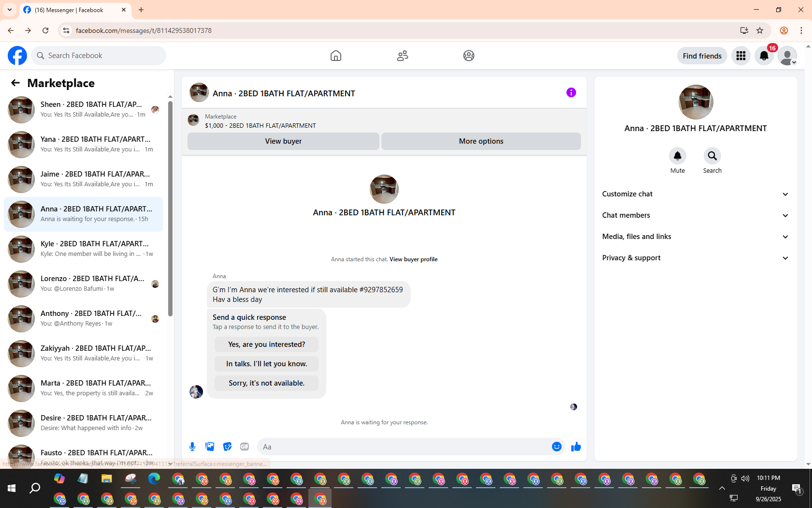Click the Search Facebook field
The width and height of the screenshot is (812, 508).
tap(99, 56)
